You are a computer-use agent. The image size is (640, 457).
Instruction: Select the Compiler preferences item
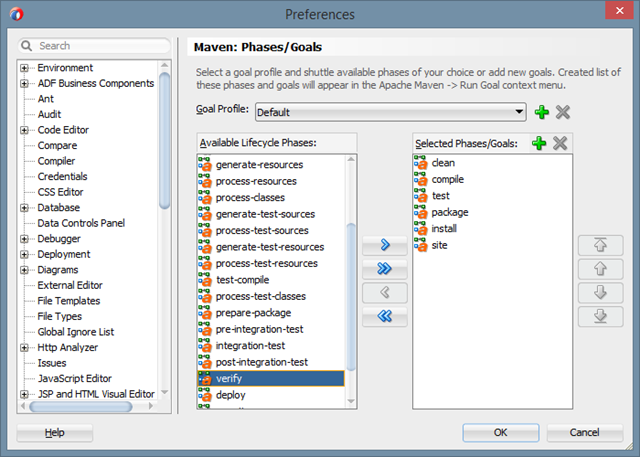(x=56, y=161)
